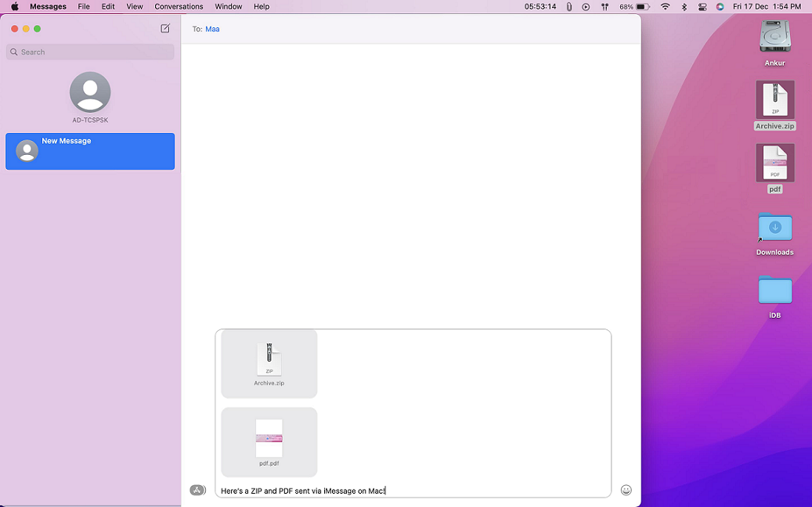The height and width of the screenshot is (507, 812).
Task: Click the date and time Fri 17 Dec
Action: click(x=767, y=7)
